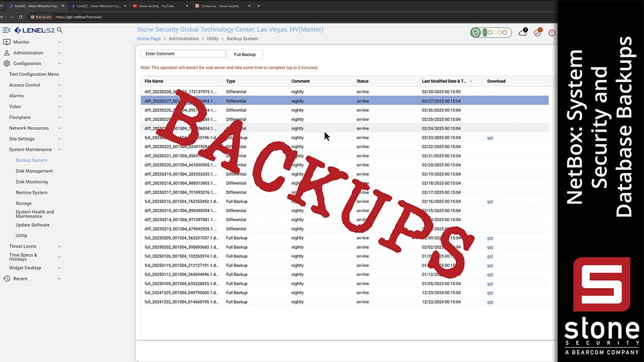Expand the Network Resources chevron
The image size is (644, 362).
59,128
